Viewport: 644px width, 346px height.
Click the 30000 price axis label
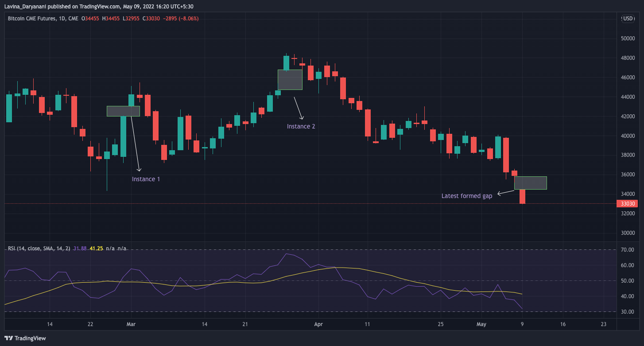click(x=627, y=233)
